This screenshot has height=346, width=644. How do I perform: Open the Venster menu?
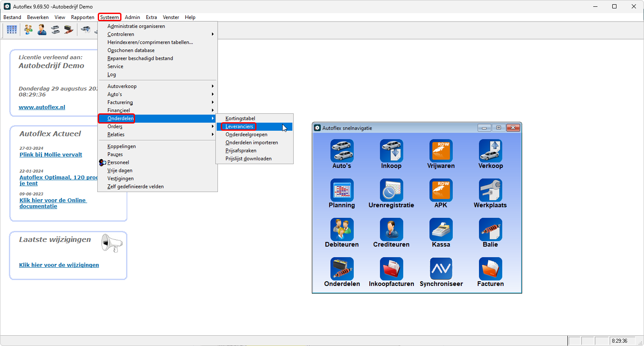coord(171,17)
